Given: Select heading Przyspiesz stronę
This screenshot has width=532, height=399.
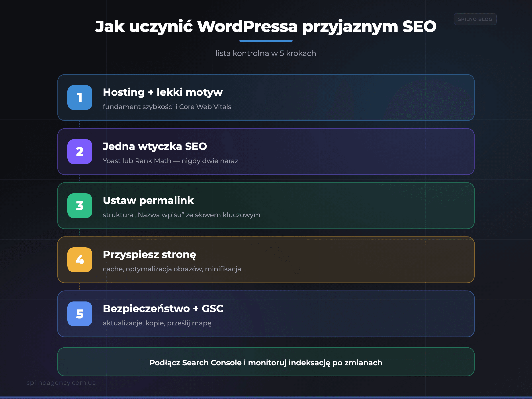Looking at the screenshot, I should point(149,255).
